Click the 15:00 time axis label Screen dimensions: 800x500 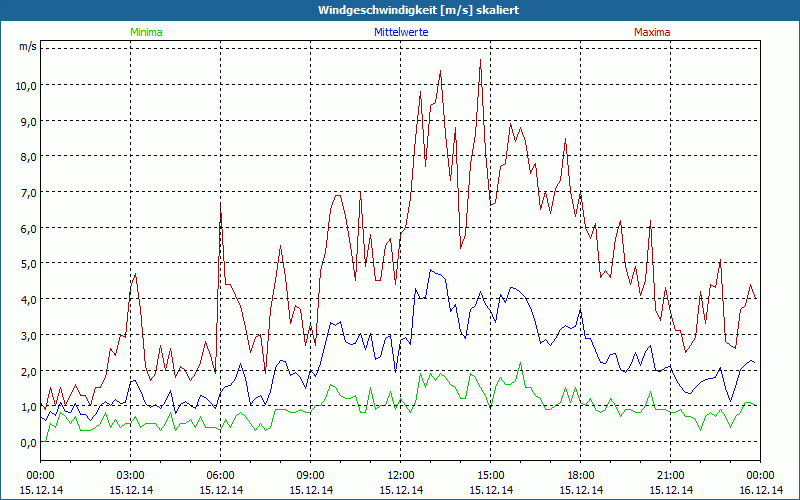(490, 476)
